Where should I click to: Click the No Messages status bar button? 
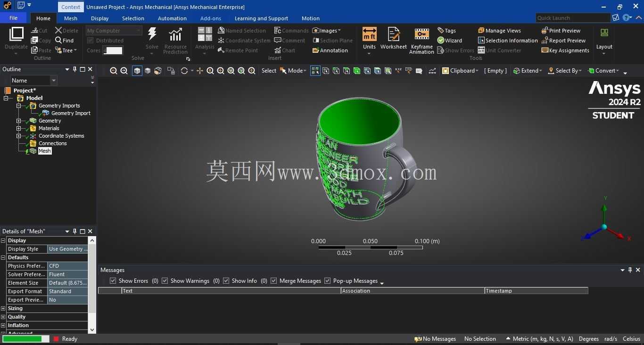point(435,339)
